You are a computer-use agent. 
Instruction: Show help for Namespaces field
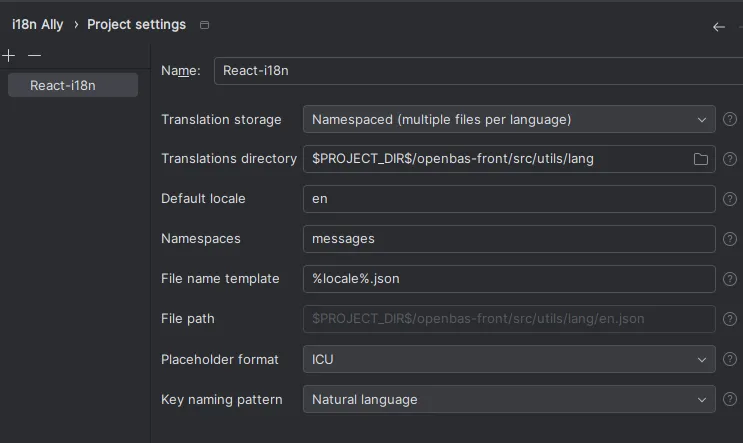click(x=730, y=239)
